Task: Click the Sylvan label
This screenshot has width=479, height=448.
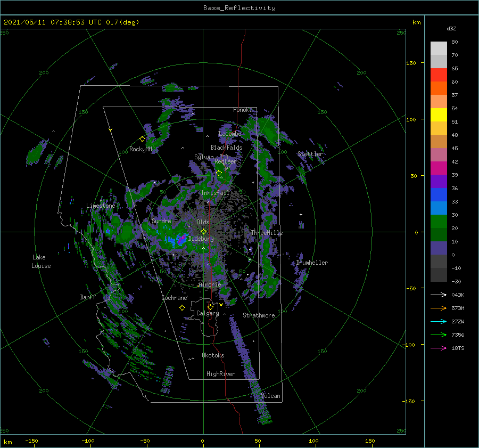Action: pyautogui.click(x=204, y=157)
